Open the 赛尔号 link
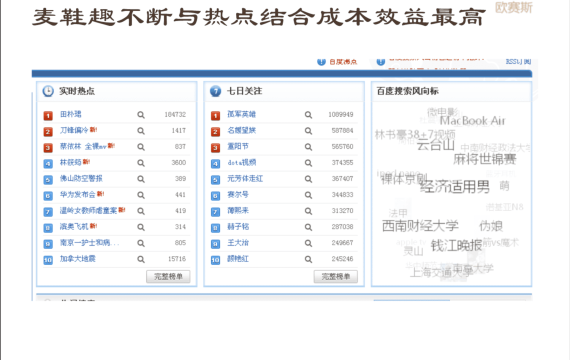The image size is (570, 360). coord(238,195)
